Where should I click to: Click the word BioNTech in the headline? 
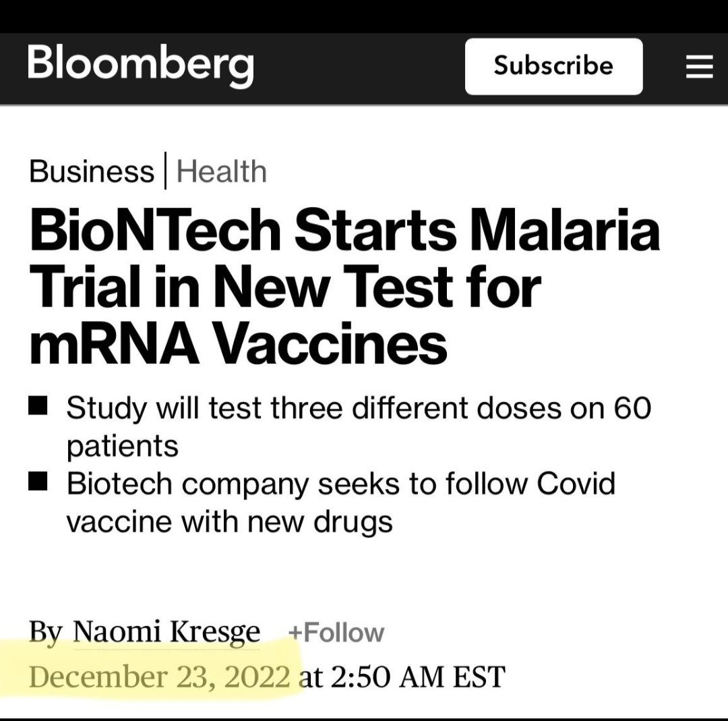coord(155,230)
